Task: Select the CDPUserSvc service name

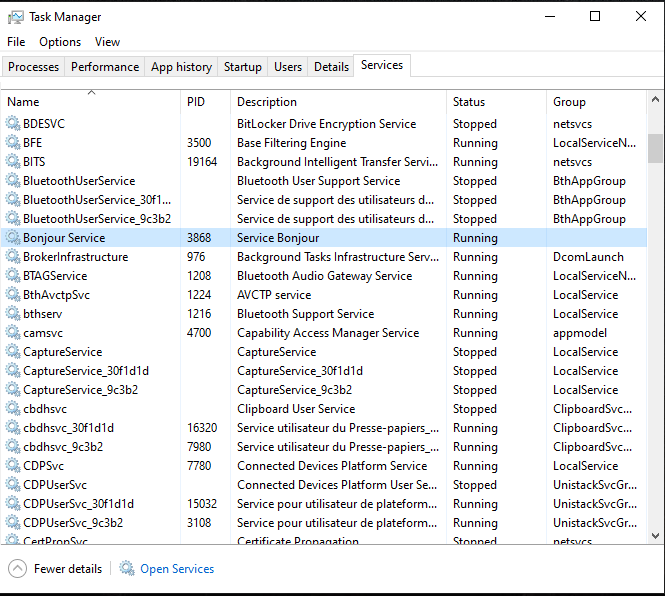Action: point(55,484)
